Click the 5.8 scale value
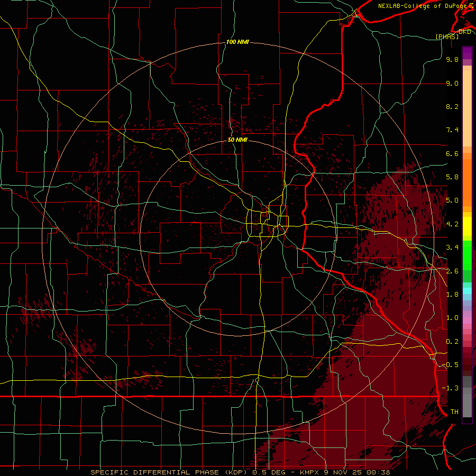Viewport: 476px width, 476px height. tap(452, 177)
